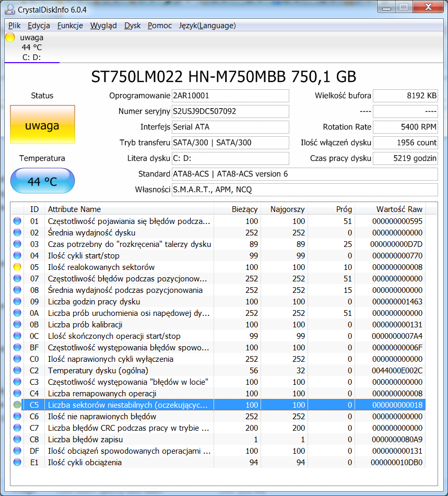Select the row Temperatury dysku (ogólna)
Viewport: 448px width, 496px height.
click(218, 370)
